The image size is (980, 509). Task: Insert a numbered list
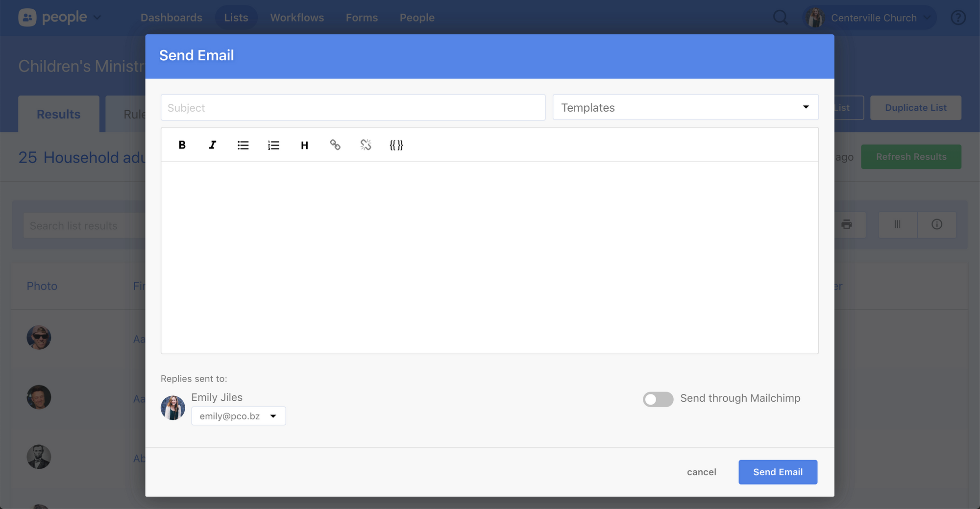click(273, 145)
